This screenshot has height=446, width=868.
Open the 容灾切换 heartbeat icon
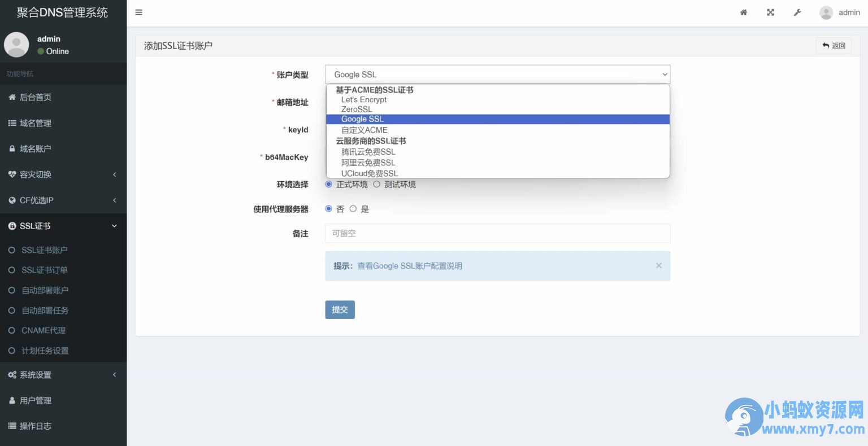(x=12, y=174)
